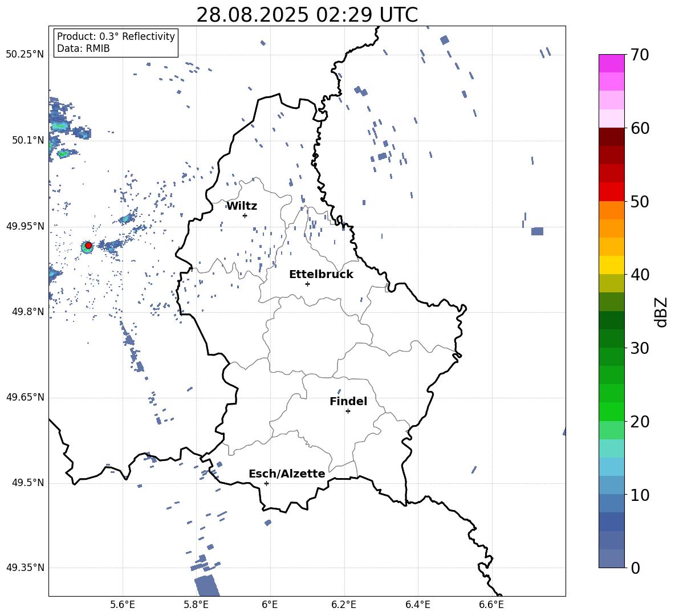Click the 49.5°N latitude label
The width and height of the screenshot is (675, 616).
pos(28,483)
